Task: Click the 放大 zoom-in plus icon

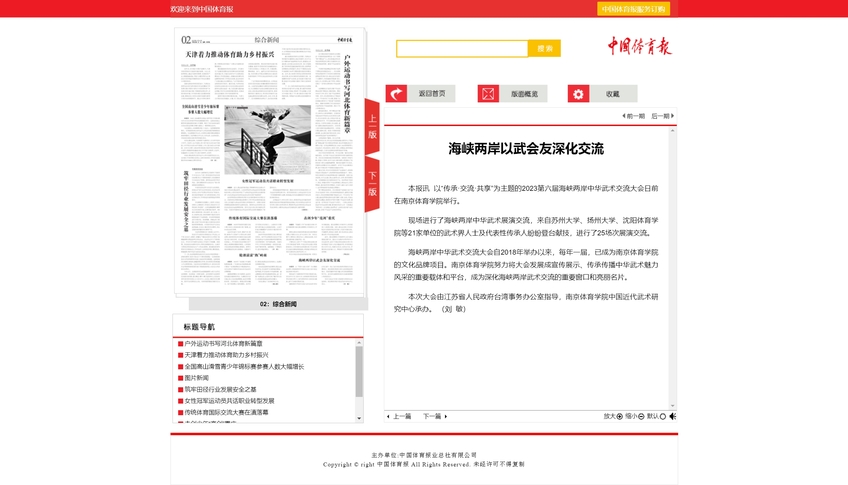Action: 620,416
